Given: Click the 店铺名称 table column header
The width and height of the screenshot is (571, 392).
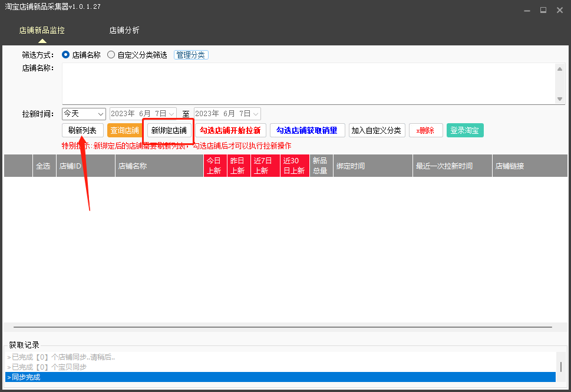Looking at the screenshot, I should pos(159,166).
